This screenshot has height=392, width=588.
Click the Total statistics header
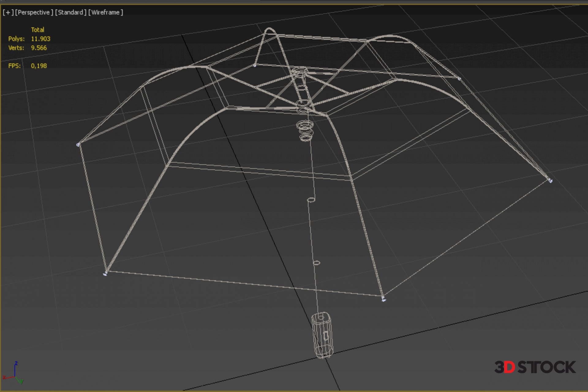pos(37,30)
